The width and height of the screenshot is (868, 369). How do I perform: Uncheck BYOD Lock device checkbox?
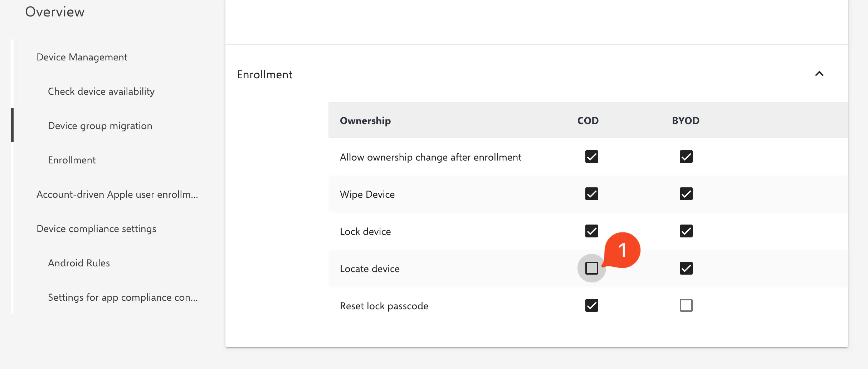pos(686,231)
